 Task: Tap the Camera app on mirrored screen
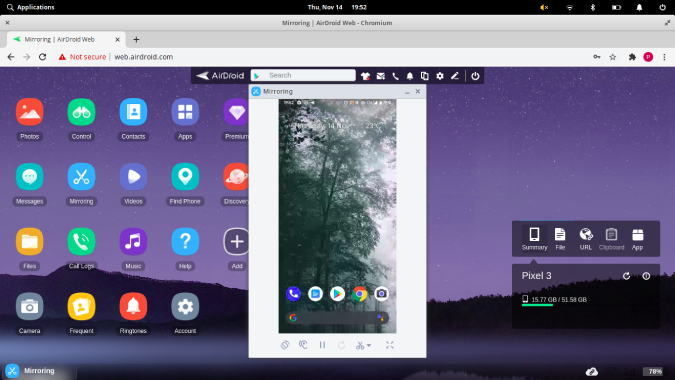coord(381,294)
